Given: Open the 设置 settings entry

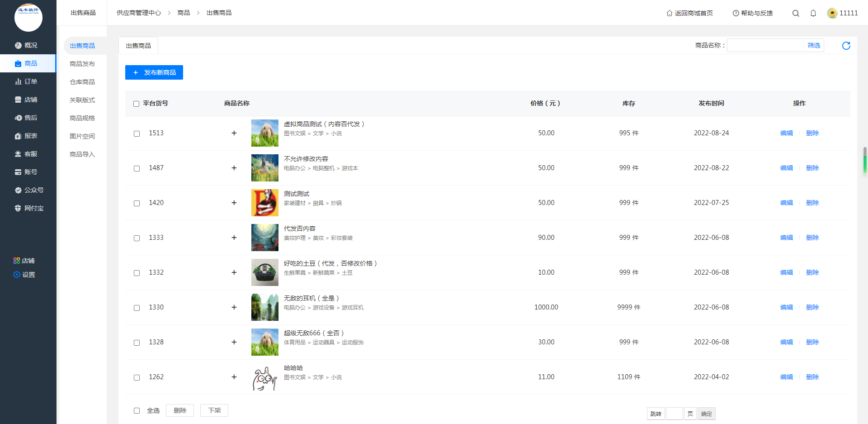Looking at the screenshot, I should coord(24,275).
